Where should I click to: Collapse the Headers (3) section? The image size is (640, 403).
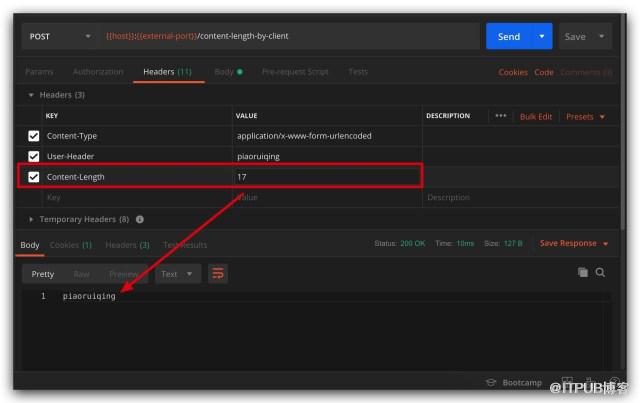click(x=31, y=95)
